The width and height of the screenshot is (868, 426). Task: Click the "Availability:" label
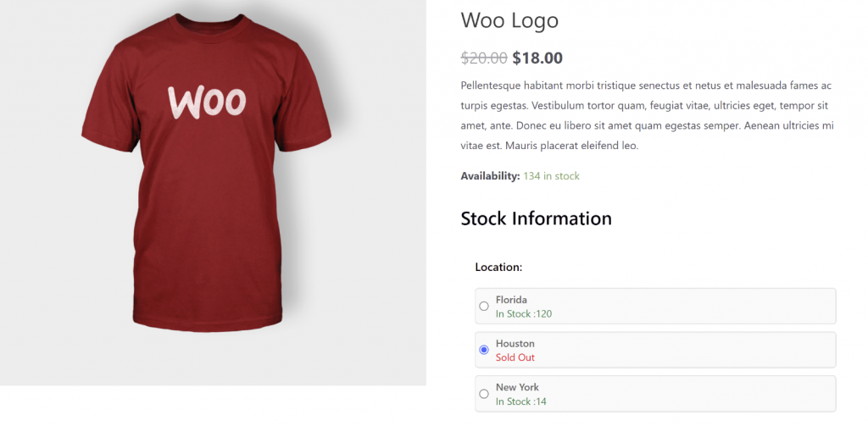[x=489, y=176]
